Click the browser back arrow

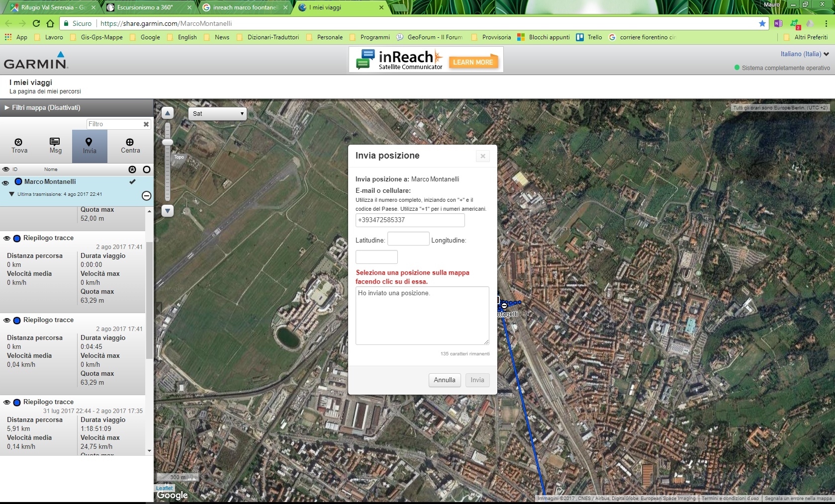pyautogui.click(x=8, y=23)
